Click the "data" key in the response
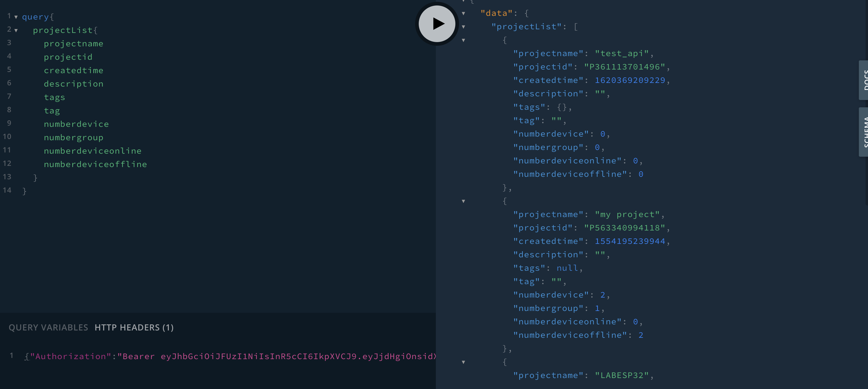 [x=496, y=13]
